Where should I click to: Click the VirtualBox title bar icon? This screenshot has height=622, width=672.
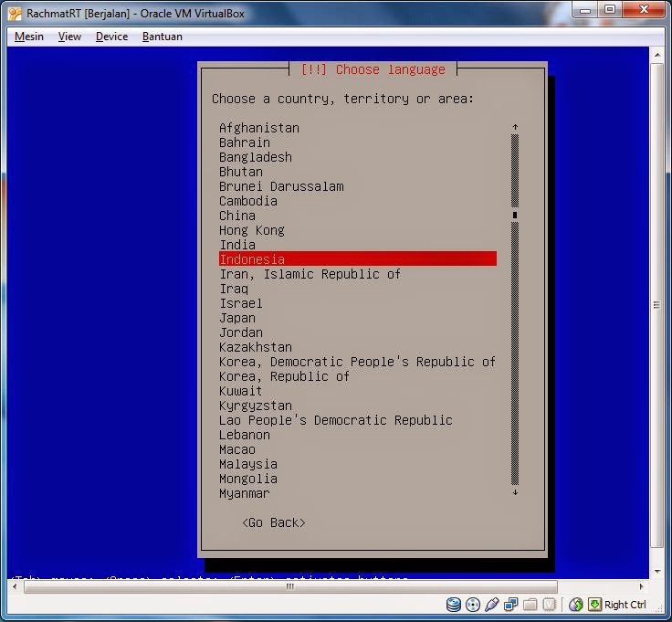point(15,14)
